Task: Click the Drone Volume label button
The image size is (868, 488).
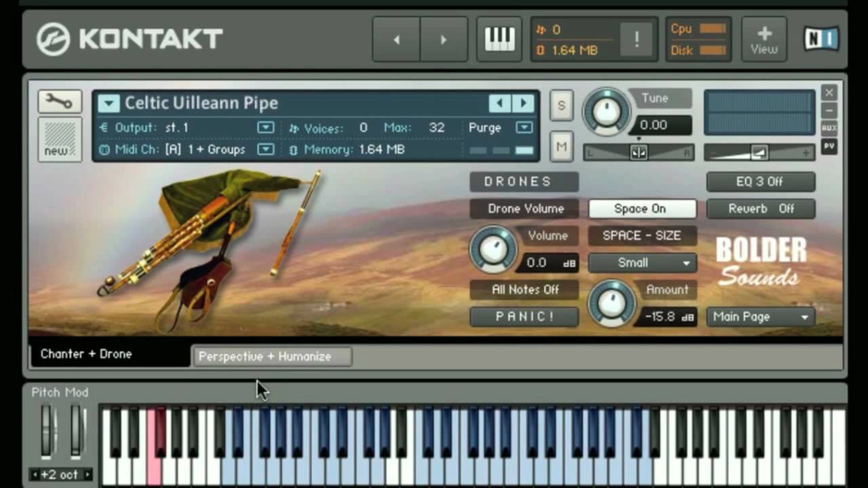Action: coord(524,209)
